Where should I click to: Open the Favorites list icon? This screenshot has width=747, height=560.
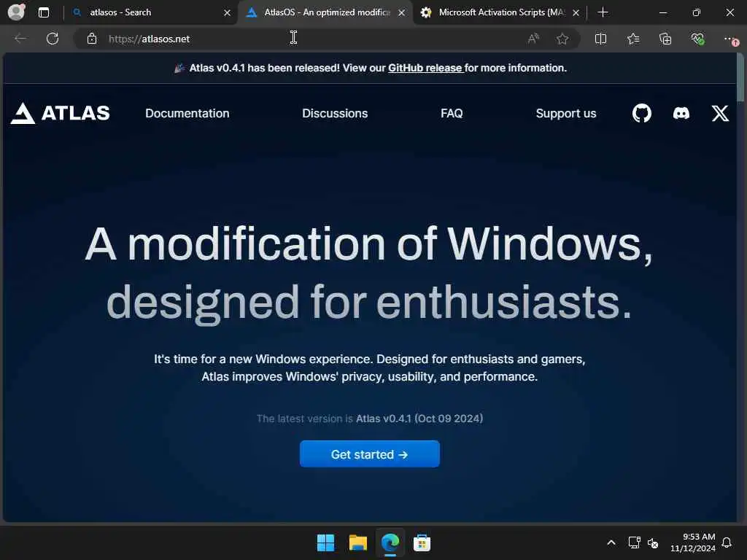(x=633, y=39)
